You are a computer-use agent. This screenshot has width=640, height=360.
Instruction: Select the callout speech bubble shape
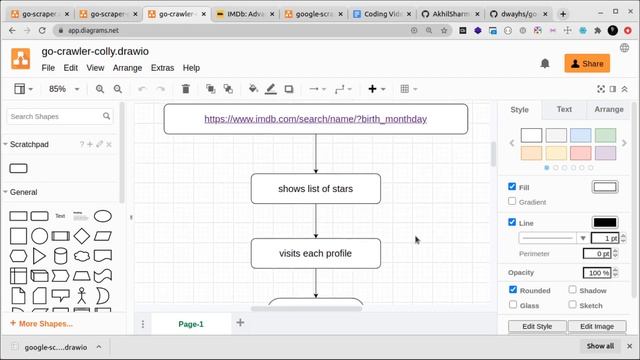(x=60, y=295)
